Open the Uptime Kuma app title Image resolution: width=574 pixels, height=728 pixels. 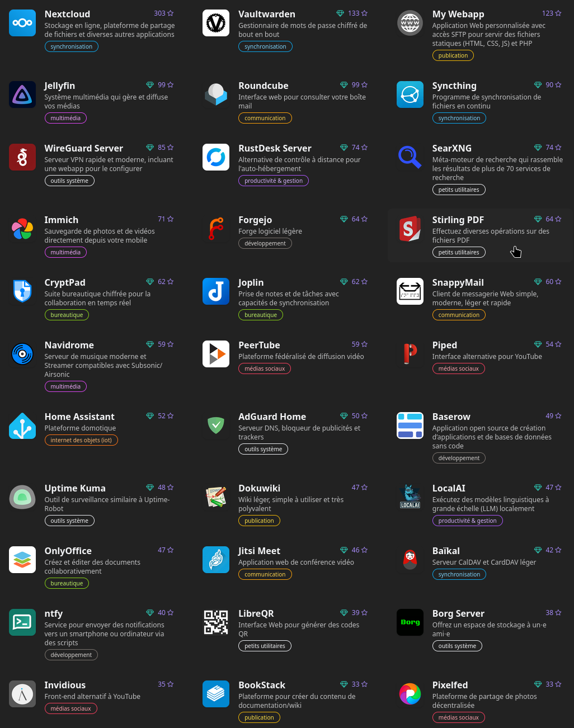click(75, 488)
